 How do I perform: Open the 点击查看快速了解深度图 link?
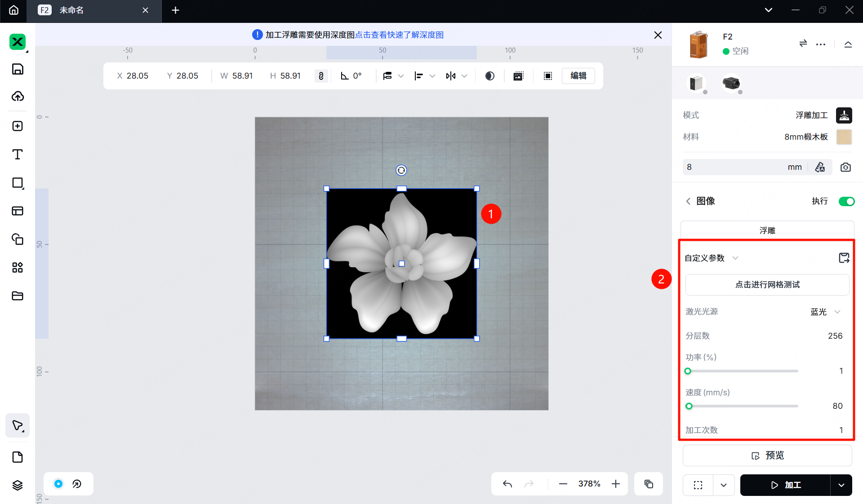(399, 35)
